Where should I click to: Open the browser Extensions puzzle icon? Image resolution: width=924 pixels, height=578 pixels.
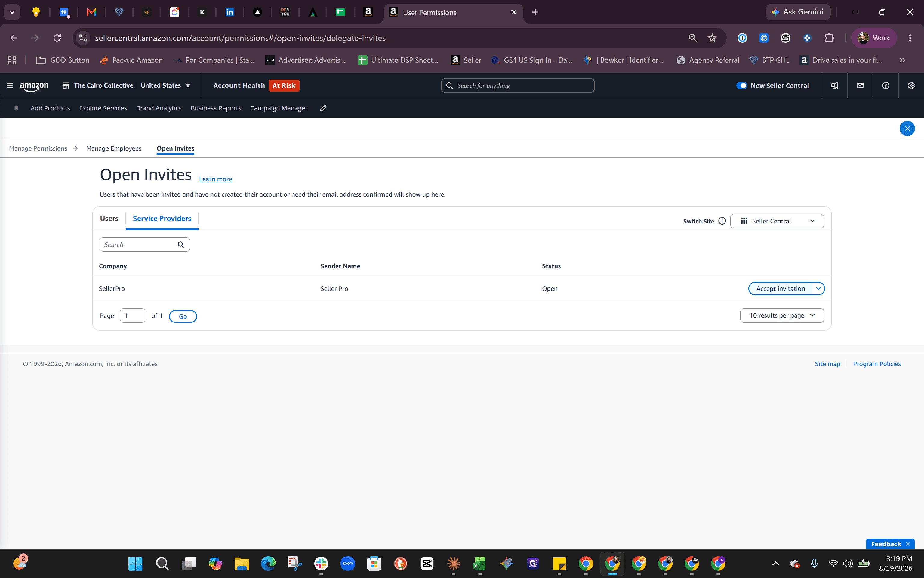(829, 38)
